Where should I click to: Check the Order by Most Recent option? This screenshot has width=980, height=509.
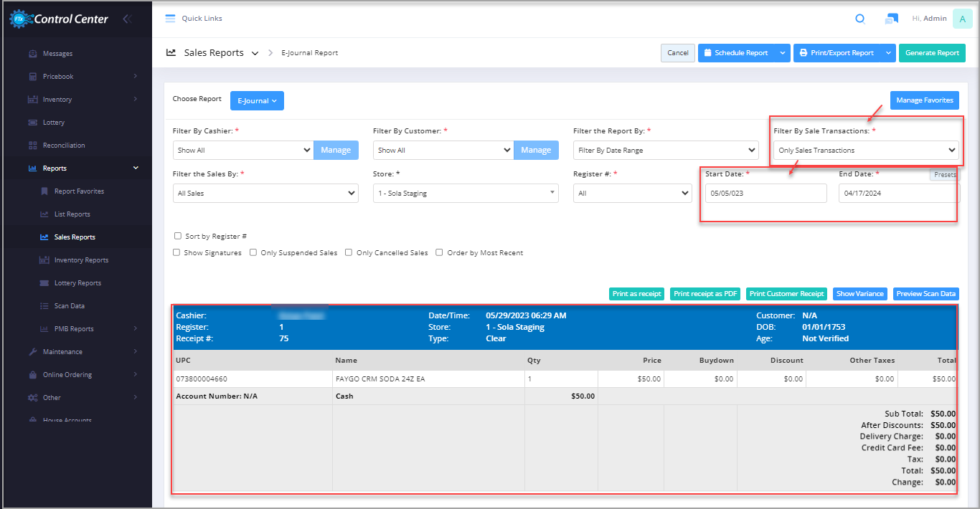(440, 252)
